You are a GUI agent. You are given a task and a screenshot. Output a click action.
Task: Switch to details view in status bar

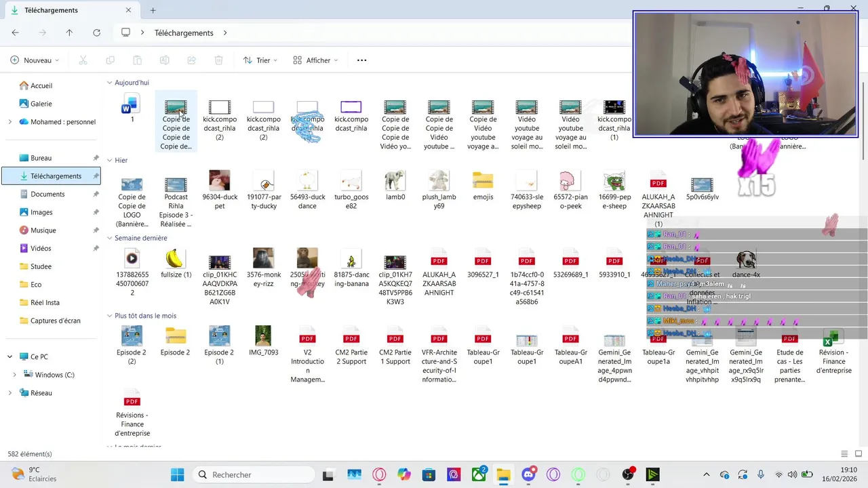pos(844,453)
